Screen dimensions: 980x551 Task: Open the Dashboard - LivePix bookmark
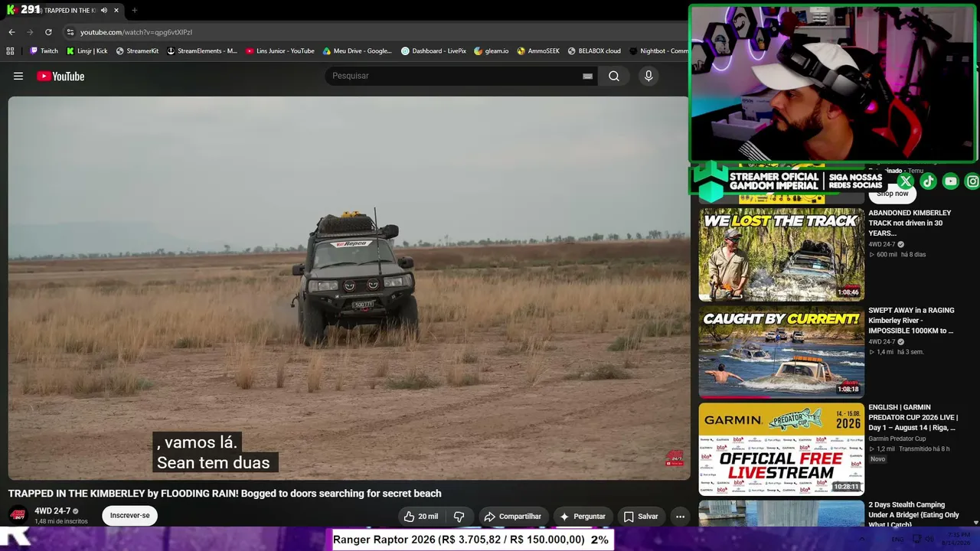[433, 51]
